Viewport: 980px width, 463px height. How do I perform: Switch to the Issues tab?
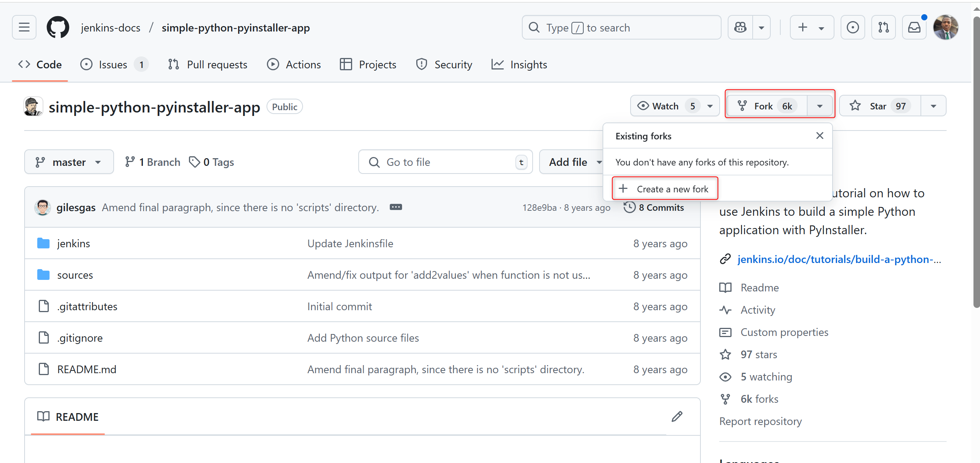click(x=114, y=64)
